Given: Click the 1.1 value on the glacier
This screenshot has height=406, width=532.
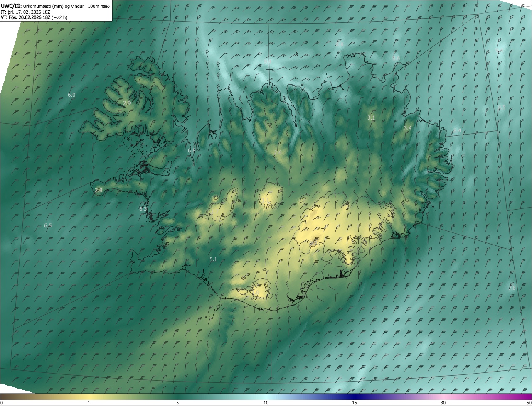Looking at the screenshot, I should pos(265,201).
